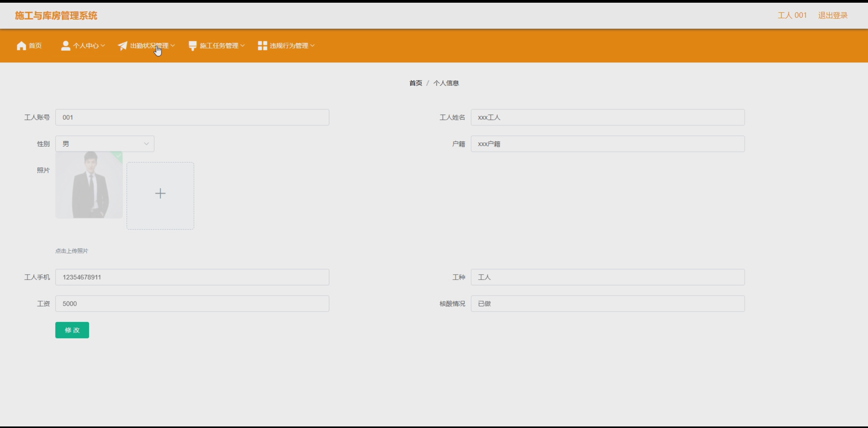Click the person icon for 个人中心
868x428 pixels.
pyautogui.click(x=66, y=46)
